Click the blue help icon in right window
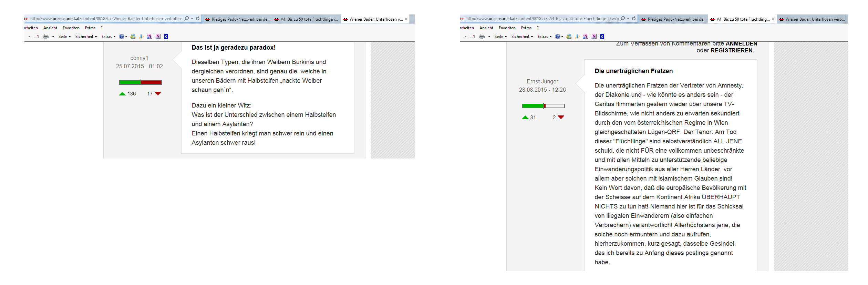 tap(557, 37)
